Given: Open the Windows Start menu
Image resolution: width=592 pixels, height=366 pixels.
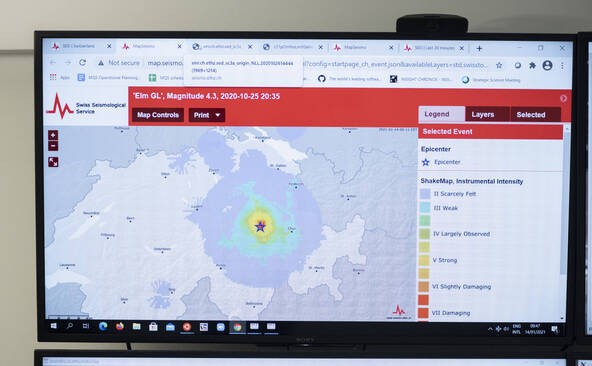Looking at the screenshot, I should tap(53, 326).
